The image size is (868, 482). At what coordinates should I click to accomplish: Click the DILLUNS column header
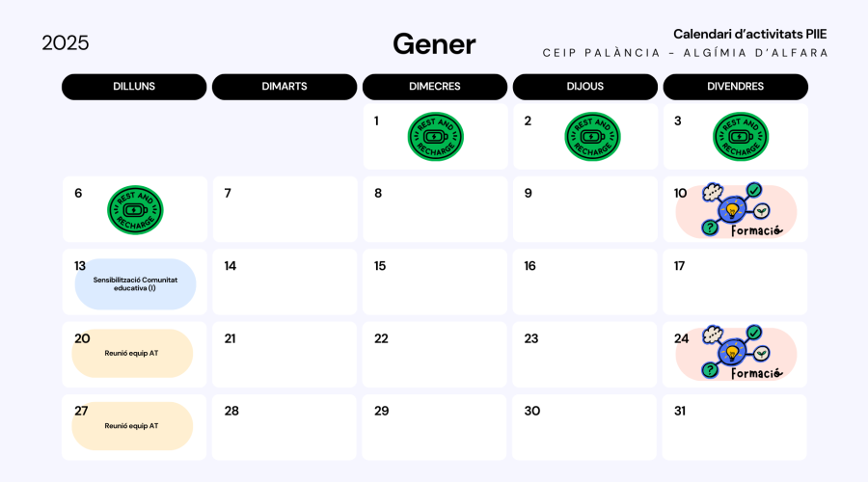point(134,87)
